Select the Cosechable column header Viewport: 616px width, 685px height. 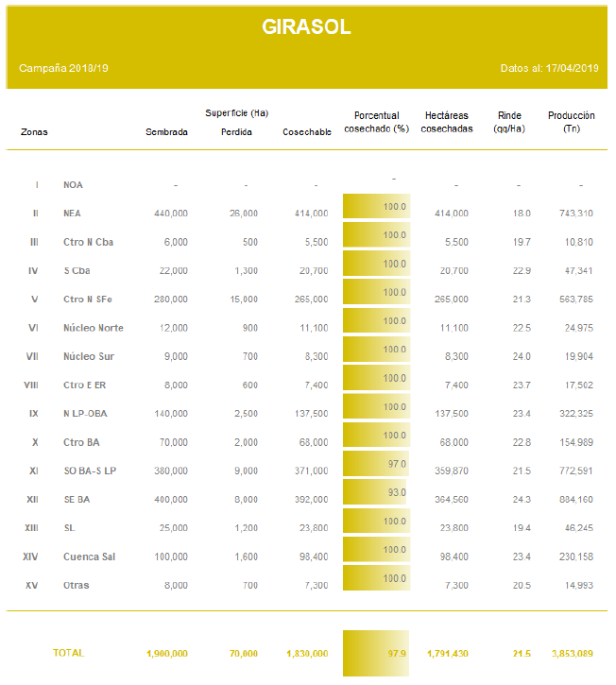(x=307, y=132)
